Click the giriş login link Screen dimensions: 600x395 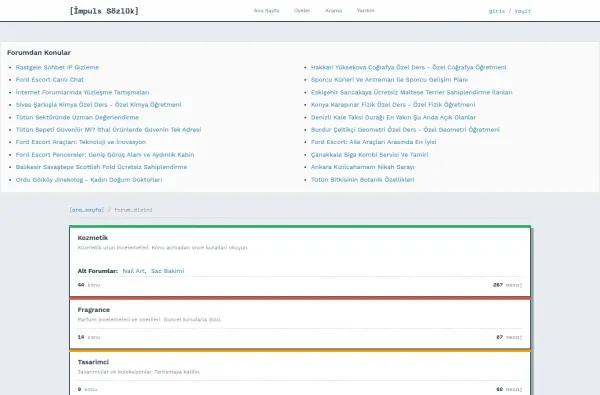497,11
